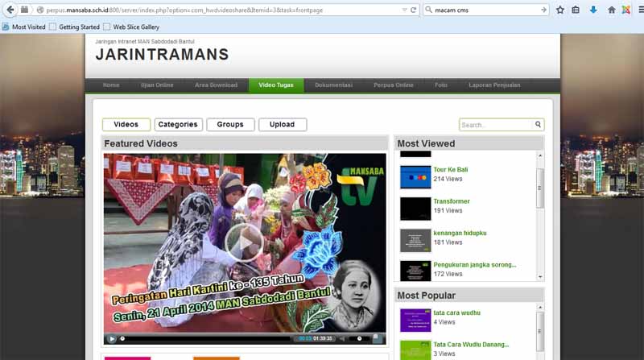Click the Pengukuran jangka sorong thumbnail

(x=415, y=271)
